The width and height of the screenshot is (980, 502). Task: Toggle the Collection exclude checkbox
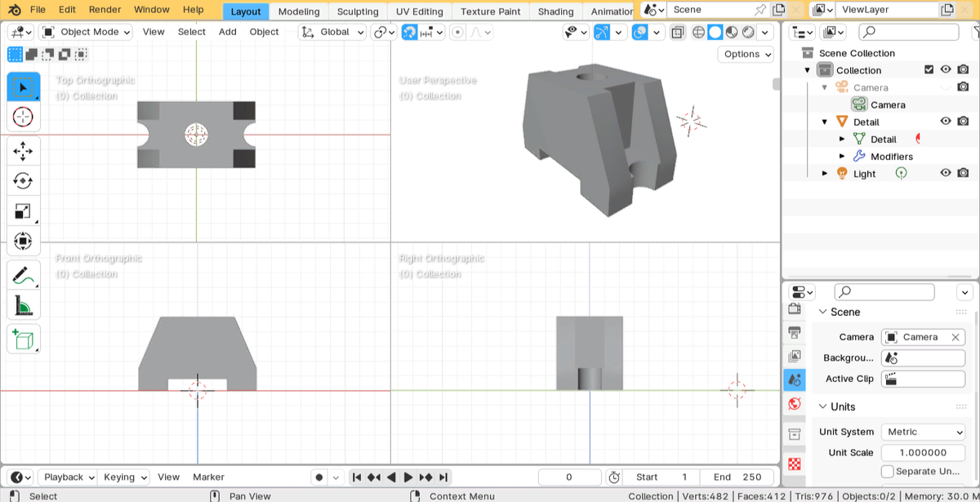coord(929,70)
